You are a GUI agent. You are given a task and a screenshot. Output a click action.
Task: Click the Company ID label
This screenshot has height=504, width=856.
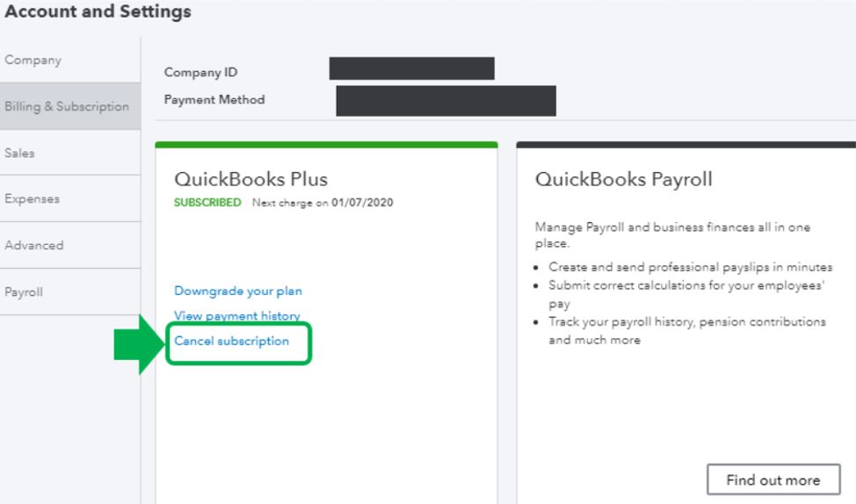pos(200,72)
